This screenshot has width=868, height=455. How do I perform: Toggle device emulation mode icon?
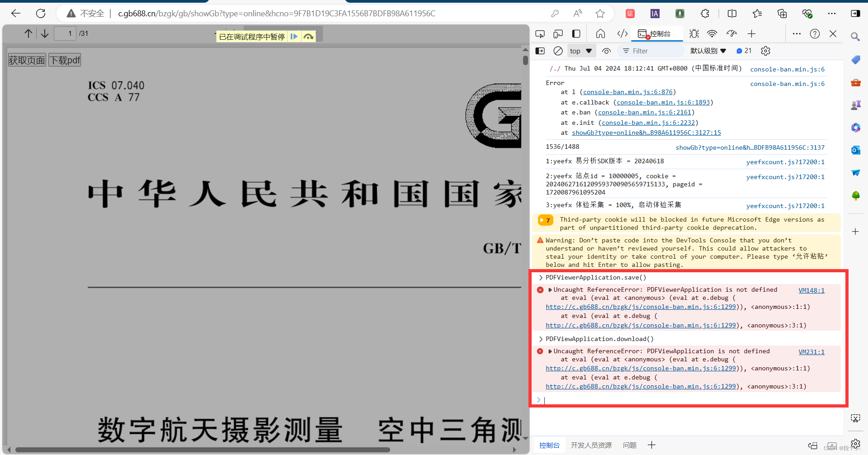[x=558, y=33]
